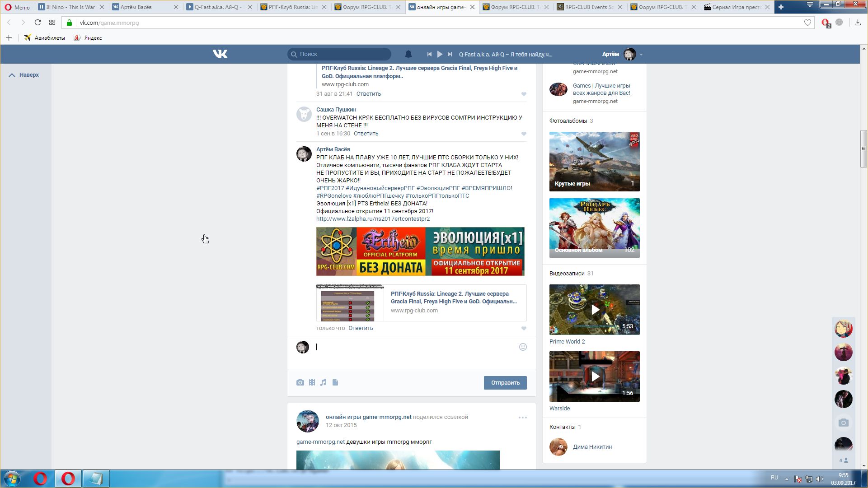Toggle the RU language indicator
The height and width of the screenshot is (488, 868).
[x=774, y=478]
